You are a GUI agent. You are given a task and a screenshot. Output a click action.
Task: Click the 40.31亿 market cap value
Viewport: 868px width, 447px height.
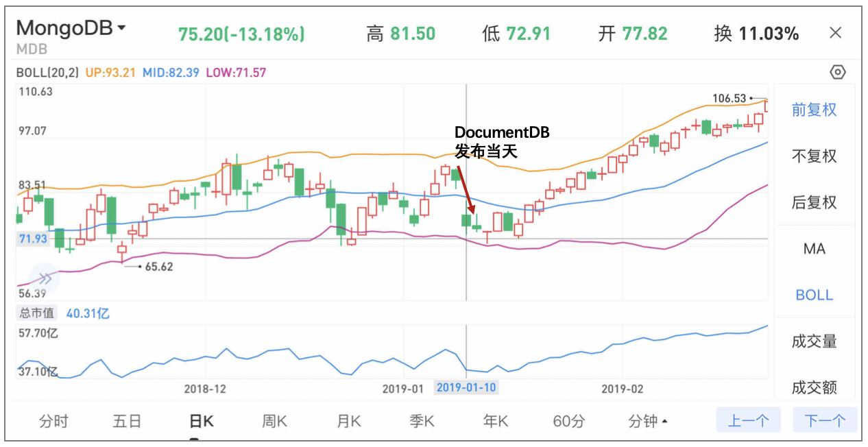(88, 313)
